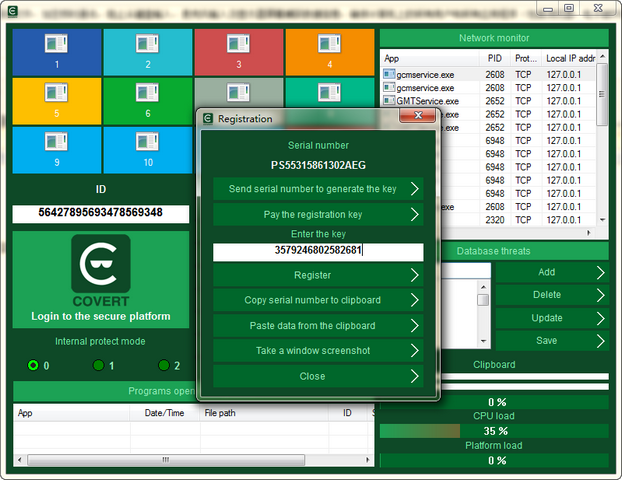Click Copy serial number to clipboard
Viewport: 622px width, 480px height.
pos(318,300)
